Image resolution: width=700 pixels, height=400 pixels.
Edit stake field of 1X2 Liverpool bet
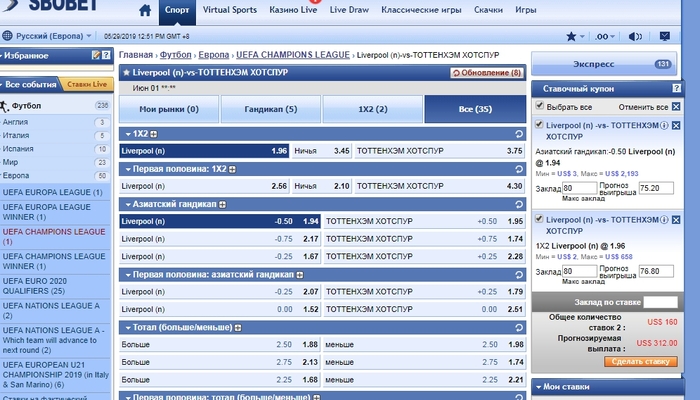coord(579,271)
